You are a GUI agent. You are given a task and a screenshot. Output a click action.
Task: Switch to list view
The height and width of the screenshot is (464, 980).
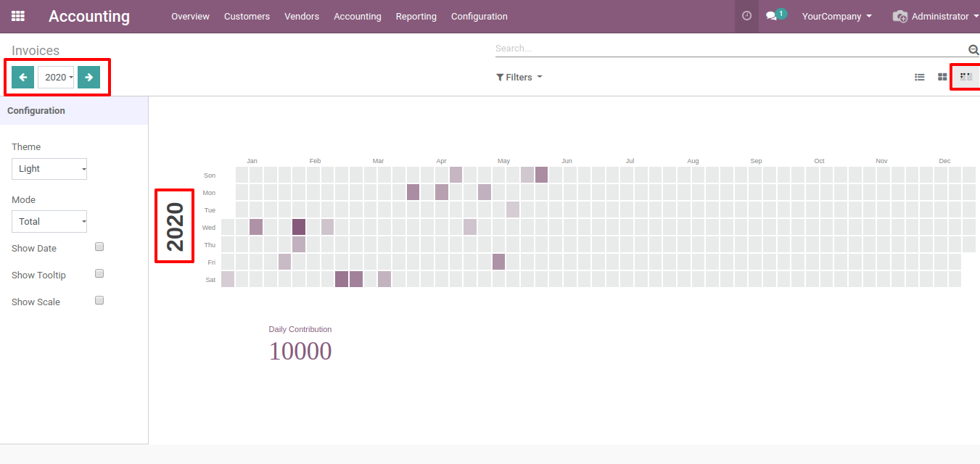point(919,77)
